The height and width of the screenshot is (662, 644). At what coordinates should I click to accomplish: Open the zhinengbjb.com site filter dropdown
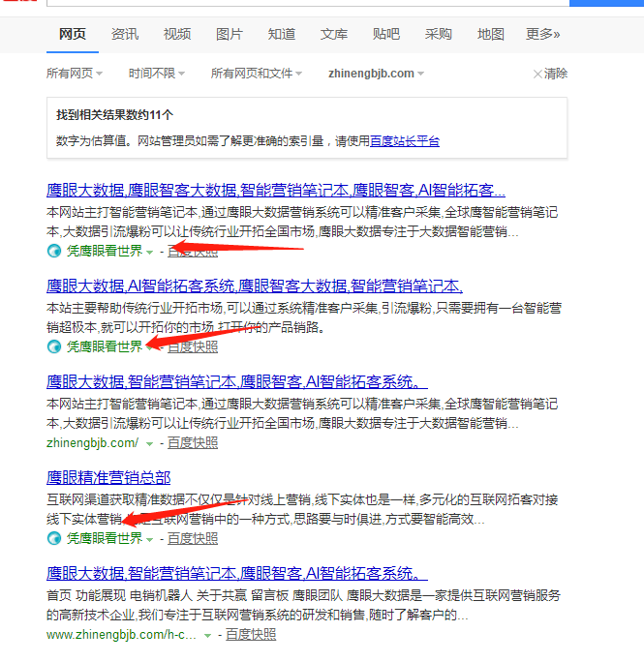(376, 74)
